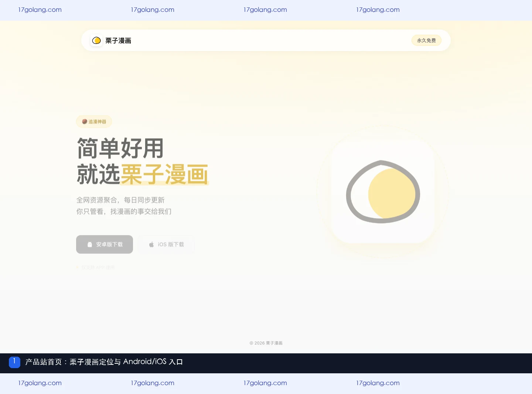
Task: Click the 追漫神器 tag above the headline
Action: 94,122
